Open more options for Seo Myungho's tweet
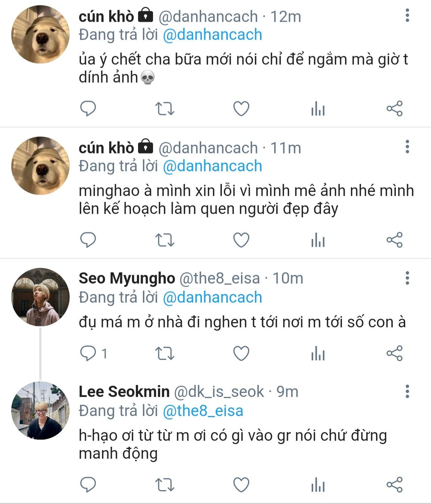This screenshot has width=431, height=504. [x=407, y=278]
